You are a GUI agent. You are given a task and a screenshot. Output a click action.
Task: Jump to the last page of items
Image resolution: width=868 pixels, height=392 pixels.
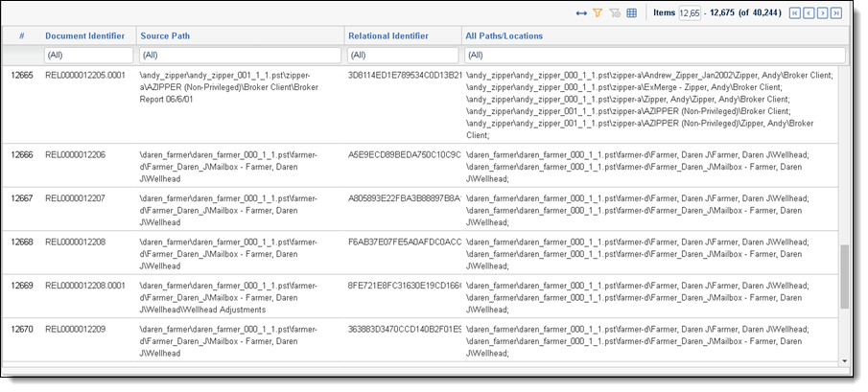(x=836, y=13)
